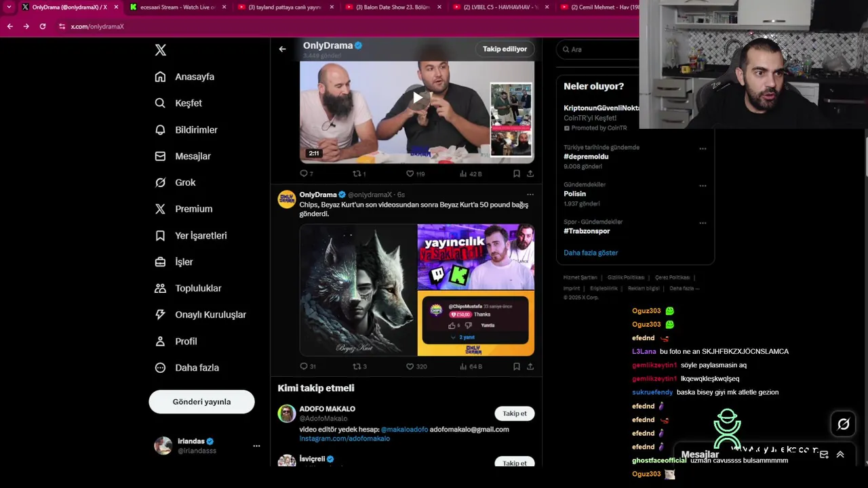This screenshot has height=488, width=868.
Task: Switch to LVBEL C5 HAVHAVHAV tab
Action: (x=500, y=7)
